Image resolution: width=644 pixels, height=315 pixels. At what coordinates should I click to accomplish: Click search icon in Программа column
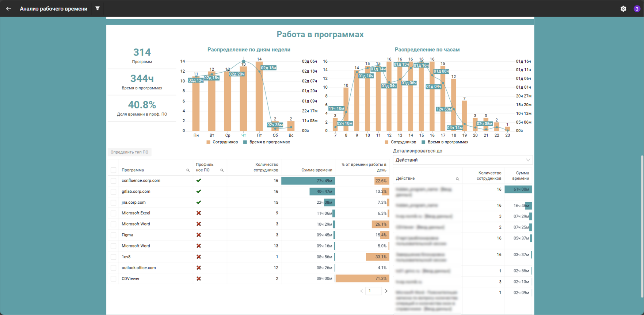pos(188,170)
